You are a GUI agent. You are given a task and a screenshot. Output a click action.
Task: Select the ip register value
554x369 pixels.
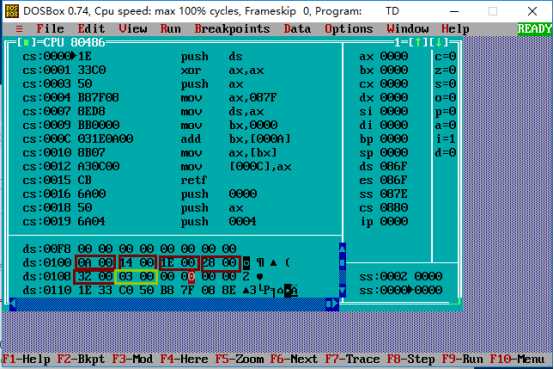pos(394,222)
